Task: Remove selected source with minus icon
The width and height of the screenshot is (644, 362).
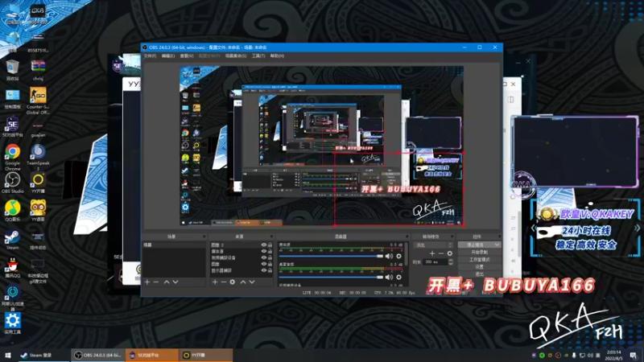Action: pyautogui.click(x=224, y=282)
